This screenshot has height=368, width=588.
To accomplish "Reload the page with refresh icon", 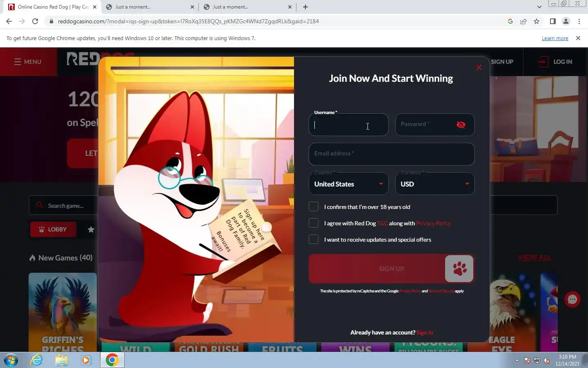I will [x=35, y=21].
